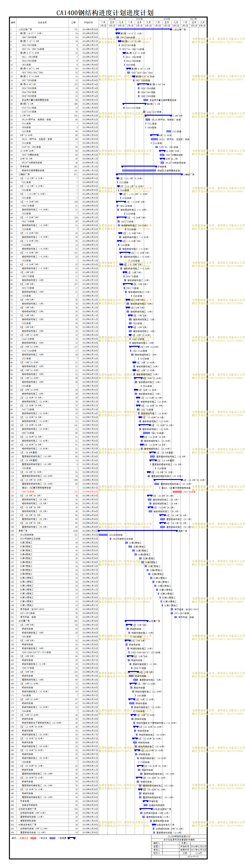
Task: Select task row 131 CR10吊装就位及安装
Action: point(54,539)
